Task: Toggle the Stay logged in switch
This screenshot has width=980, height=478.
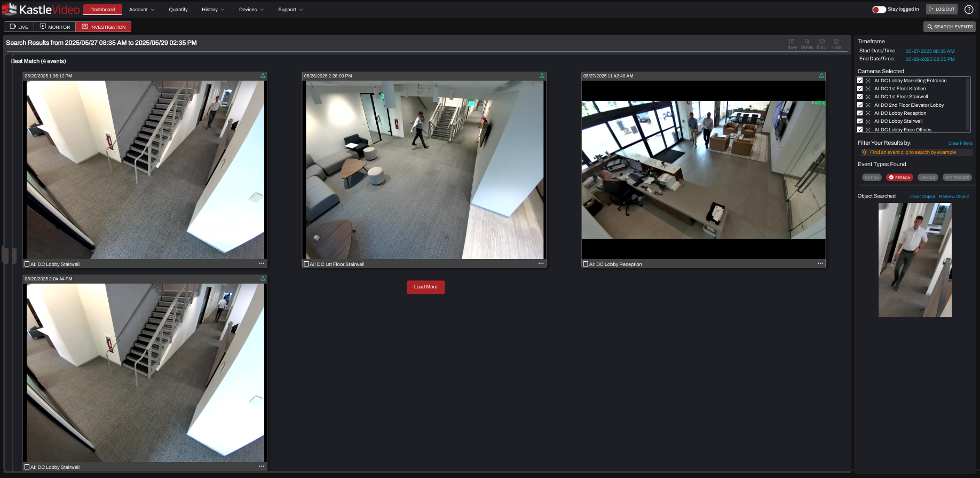Action: 879,9
